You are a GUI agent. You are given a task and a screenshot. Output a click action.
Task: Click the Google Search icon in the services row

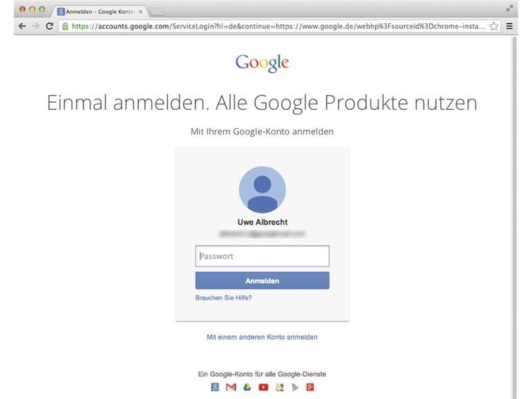(x=215, y=387)
